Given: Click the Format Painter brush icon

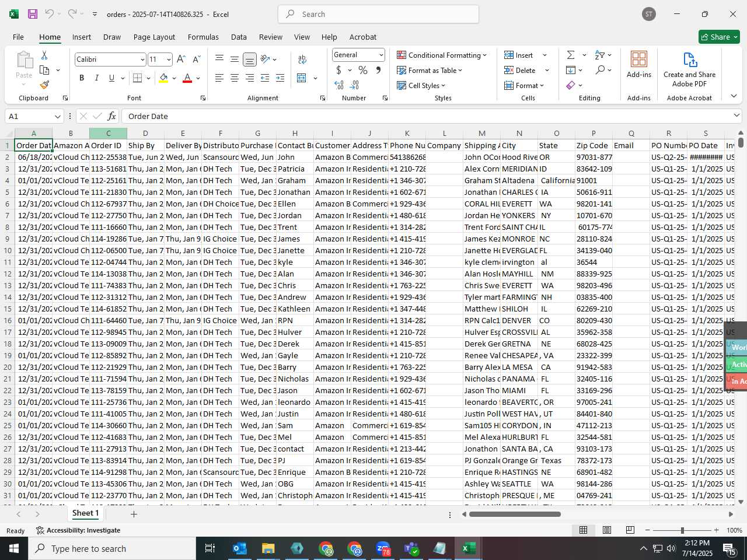Looking at the screenshot, I should (44, 85).
